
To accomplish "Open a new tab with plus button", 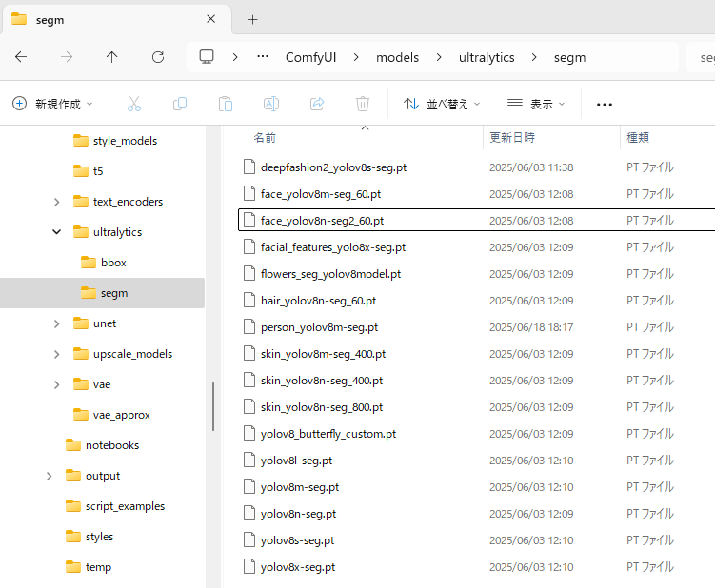I will pos(252,19).
